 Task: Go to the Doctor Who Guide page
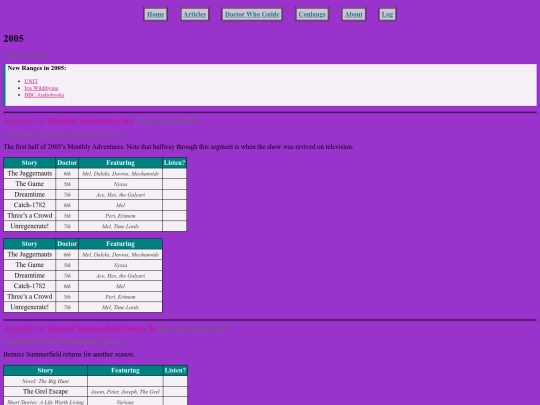(252, 14)
